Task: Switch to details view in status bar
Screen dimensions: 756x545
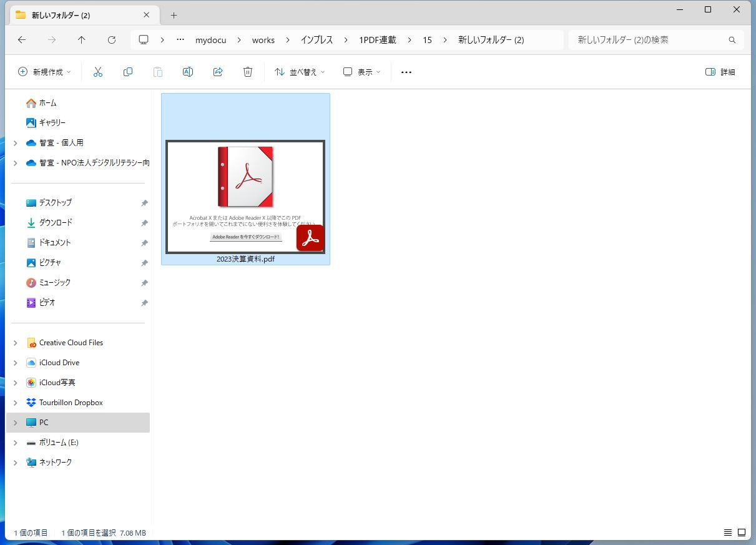Action: [x=727, y=532]
